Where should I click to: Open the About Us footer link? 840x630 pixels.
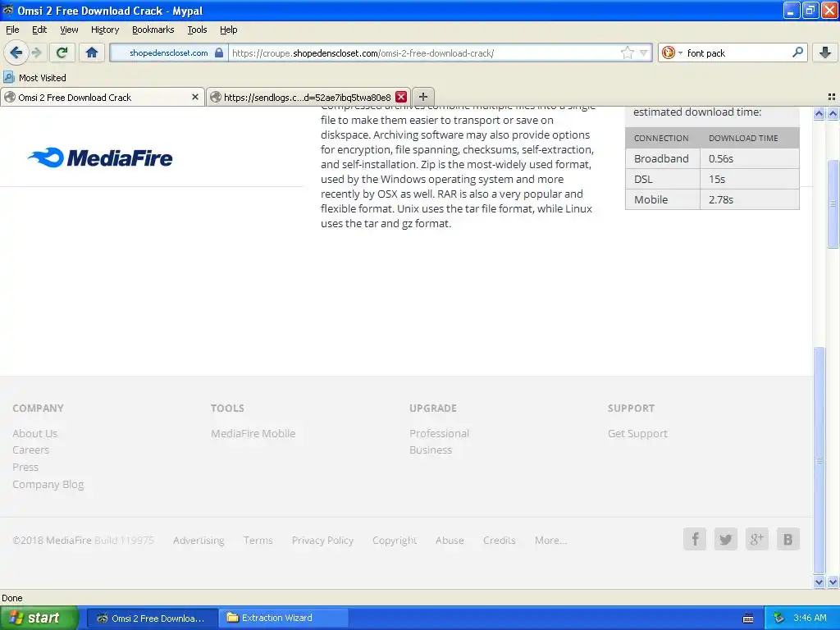34,433
